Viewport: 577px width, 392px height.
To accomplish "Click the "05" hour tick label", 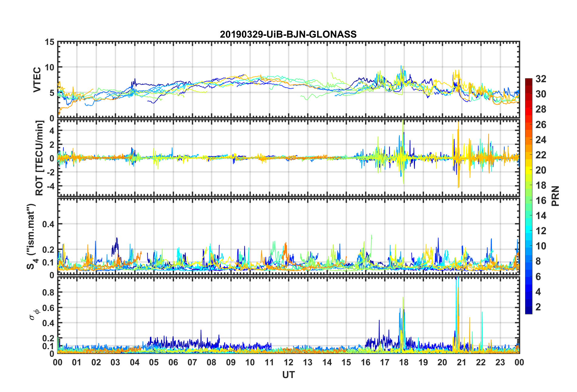I will click(x=154, y=362).
